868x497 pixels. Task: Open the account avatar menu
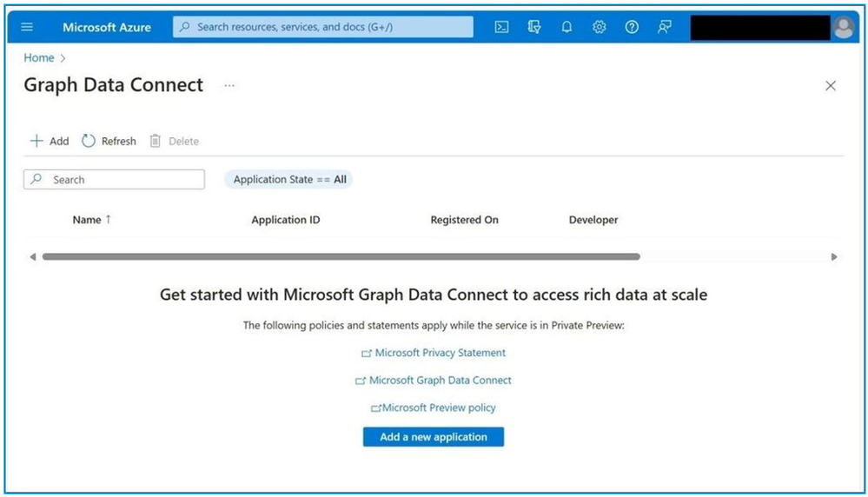(x=844, y=27)
